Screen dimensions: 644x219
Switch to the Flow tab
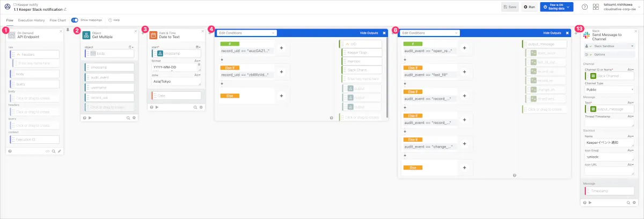[10, 20]
